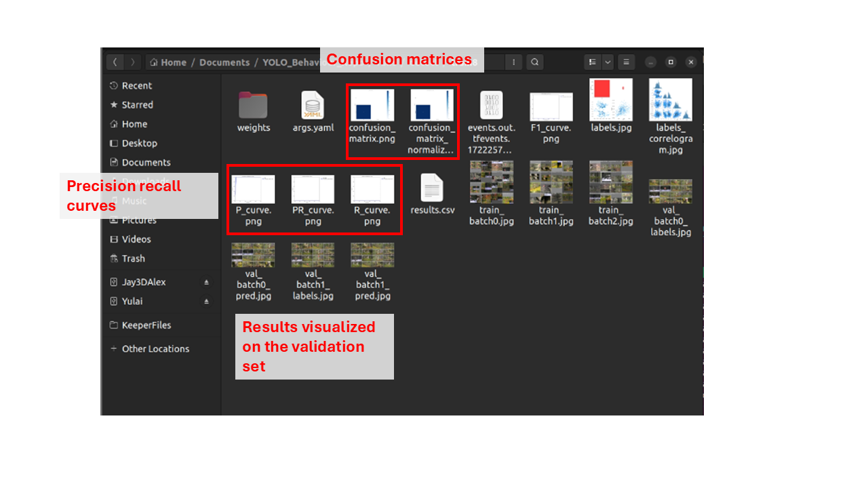Select the val_batch0_pred.jpg thumbnail
The width and height of the screenshot is (868, 488).
[x=253, y=256]
